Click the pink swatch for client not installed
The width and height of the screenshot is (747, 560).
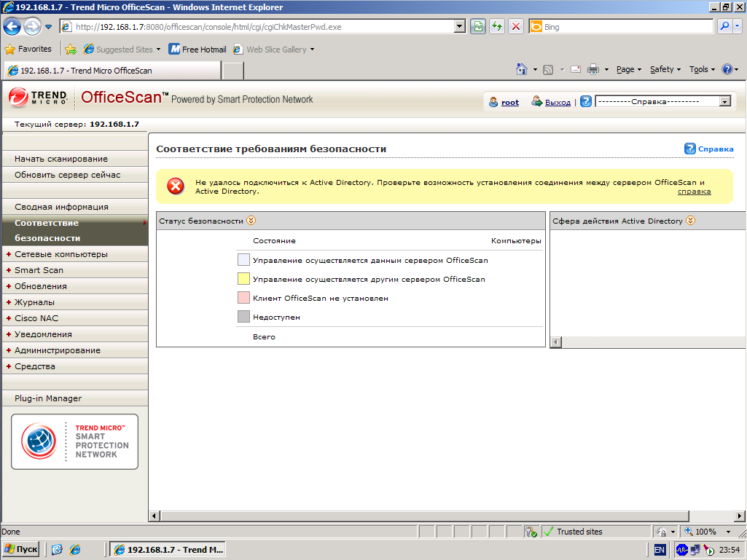pos(243,298)
